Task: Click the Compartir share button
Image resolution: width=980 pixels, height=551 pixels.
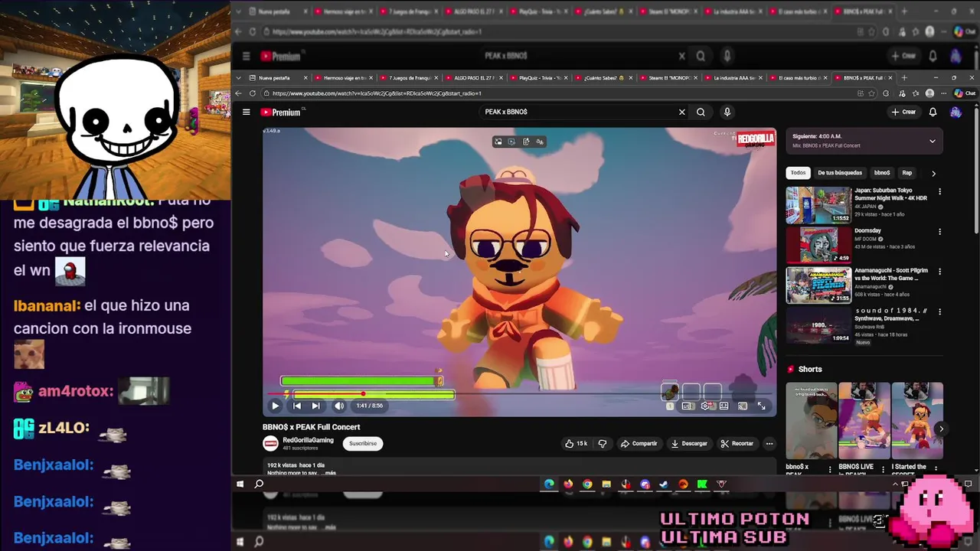Action: [x=639, y=443]
